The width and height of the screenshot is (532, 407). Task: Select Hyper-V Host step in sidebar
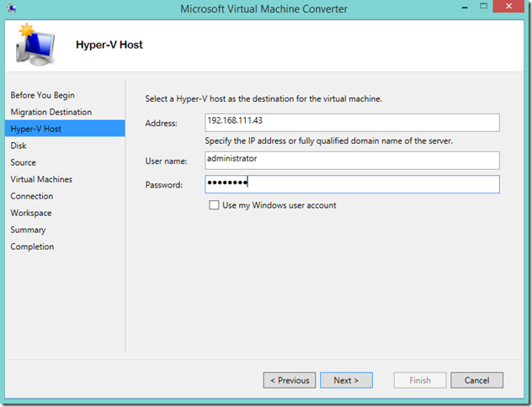pos(65,129)
